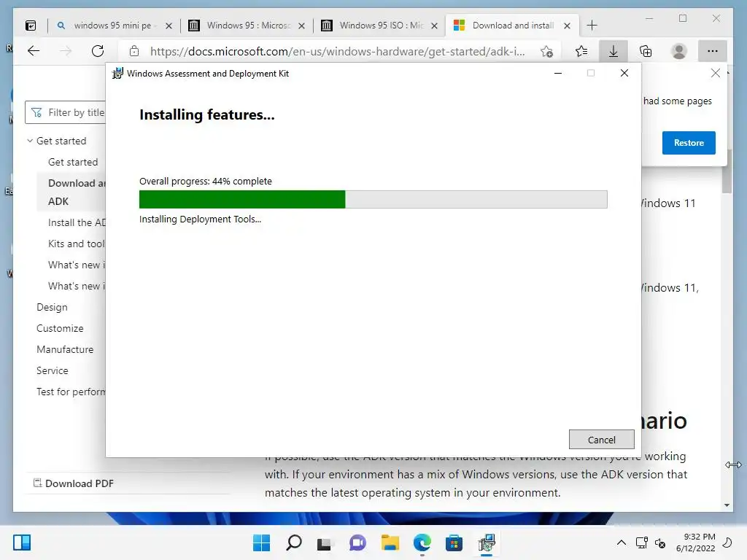Open network status tray icon
Image resolution: width=747 pixels, height=560 pixels.
[x=642, y=542]
